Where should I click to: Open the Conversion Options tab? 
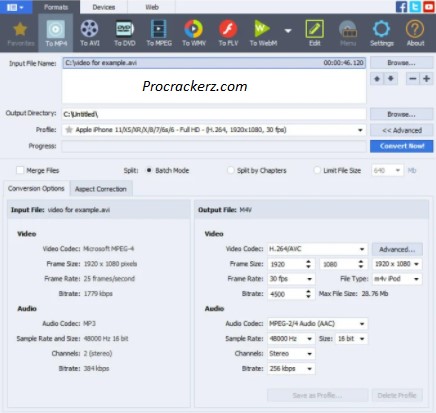(36, 189)
